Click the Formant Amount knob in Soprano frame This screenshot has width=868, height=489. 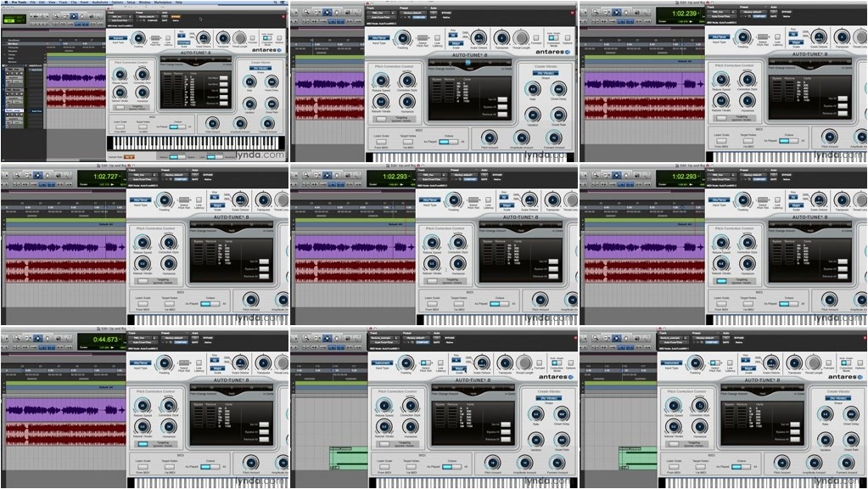(x=267, y=123)
